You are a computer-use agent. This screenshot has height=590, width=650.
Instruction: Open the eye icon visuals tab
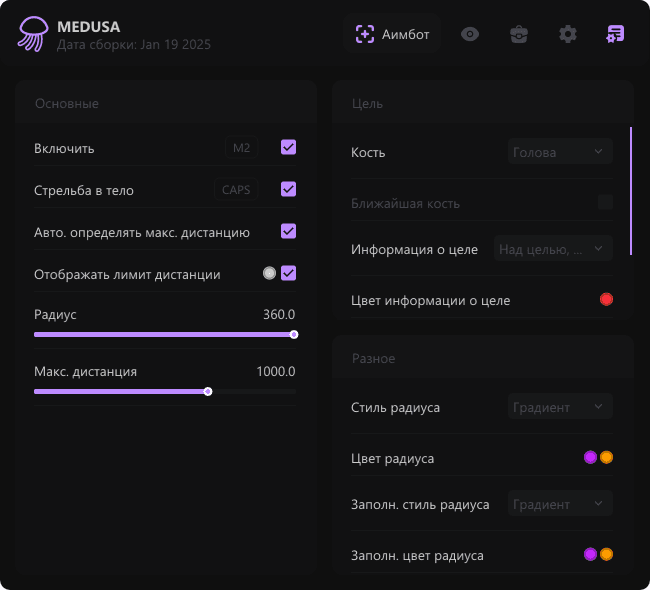(470, 34)
